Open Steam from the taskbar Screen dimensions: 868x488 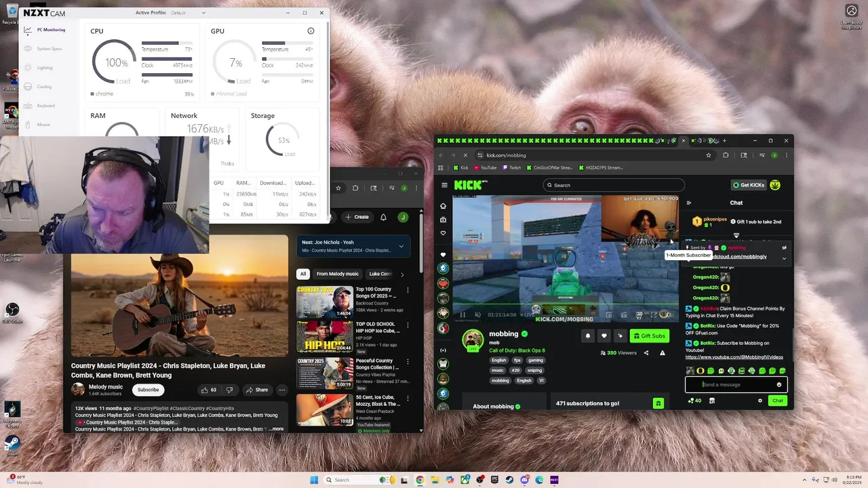click(509, 480)
